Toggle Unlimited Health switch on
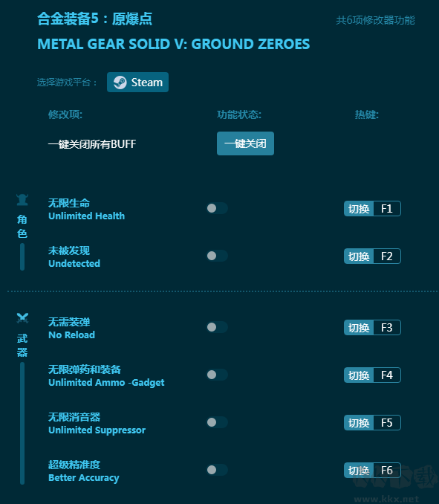Viewport: 439px width, 504px height. [x=217, y=208]
